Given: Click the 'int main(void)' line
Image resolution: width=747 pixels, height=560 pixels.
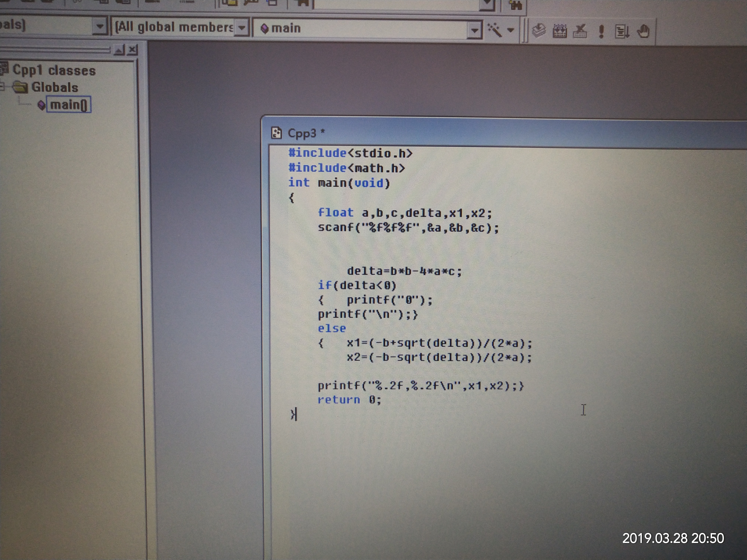Looking at the screenshot, I should [x=339, y=183].
